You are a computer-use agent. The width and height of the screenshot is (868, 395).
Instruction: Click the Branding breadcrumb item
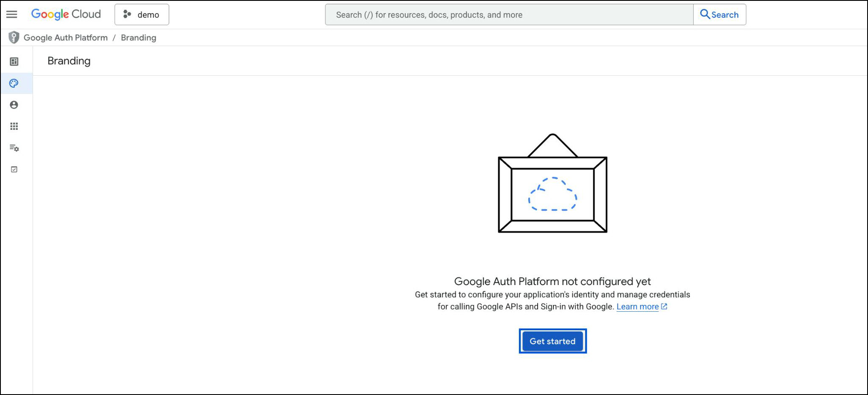(138, 38)
